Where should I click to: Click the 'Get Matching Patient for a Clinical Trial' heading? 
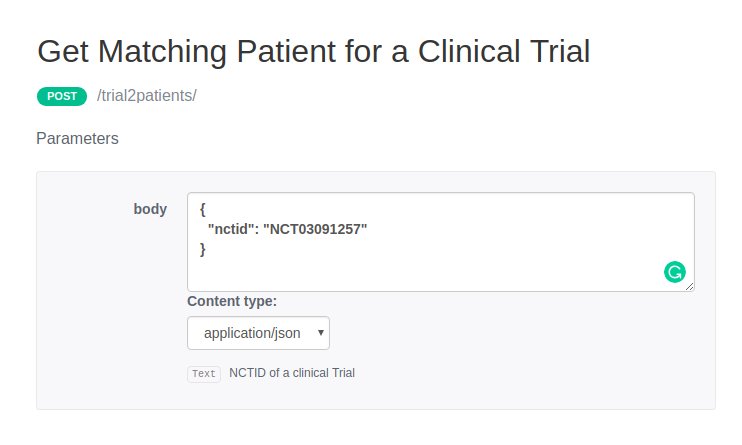[x=313, y=52]
